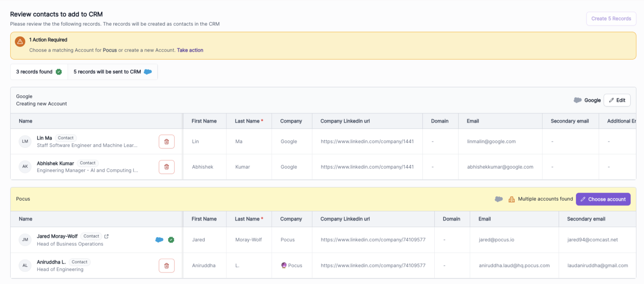644x284 pixels.
Task: Click the AK avatar for Abhishek Kumar
Action: 25,167
